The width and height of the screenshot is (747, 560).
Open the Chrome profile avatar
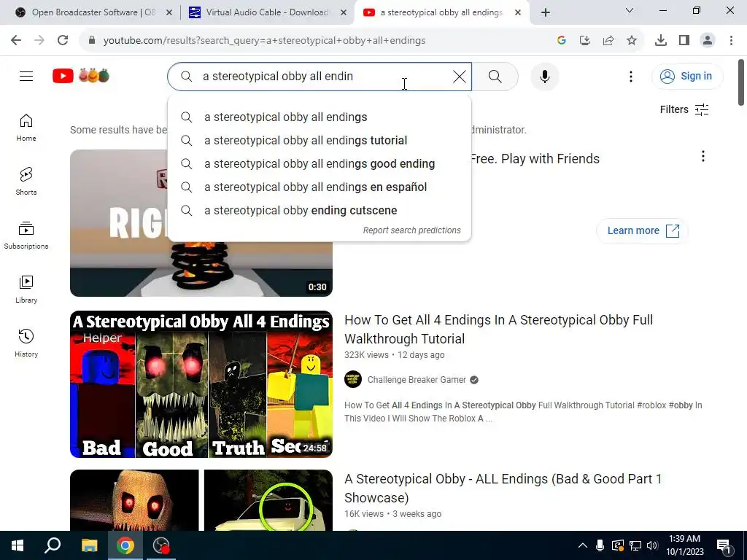tap(708, 41)
